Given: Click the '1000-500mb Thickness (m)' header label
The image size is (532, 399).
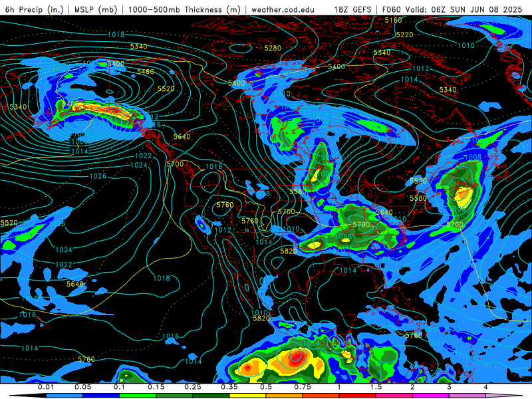Looking at the screenshot, I should [184, 9].
